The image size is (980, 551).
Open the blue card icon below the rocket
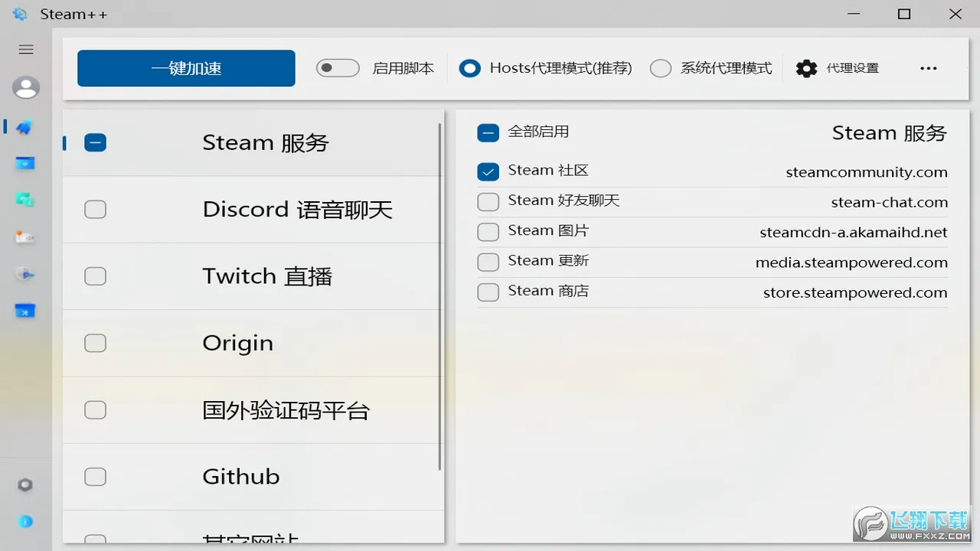[x=25, y=163]
